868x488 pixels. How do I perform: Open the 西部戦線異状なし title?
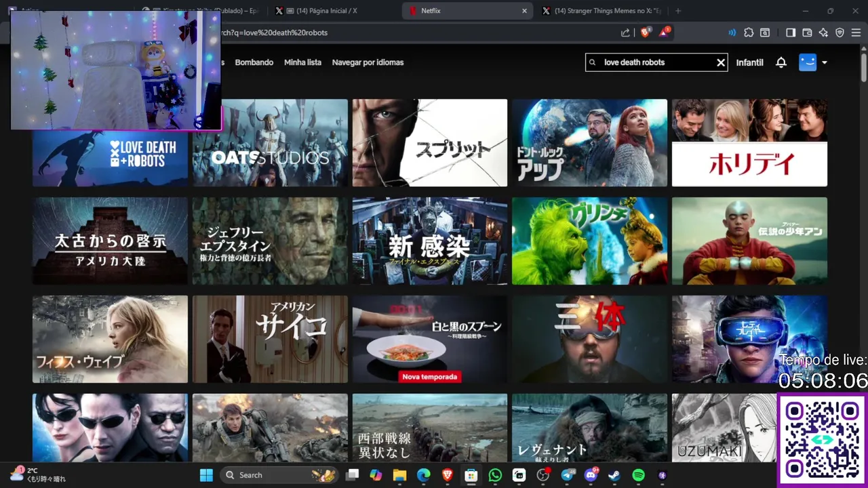tap(430, 428)
